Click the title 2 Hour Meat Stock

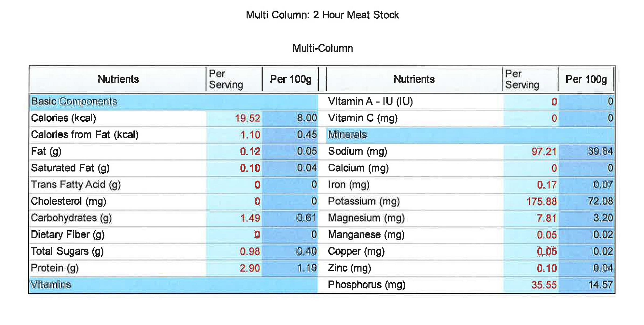coord(356,15)
